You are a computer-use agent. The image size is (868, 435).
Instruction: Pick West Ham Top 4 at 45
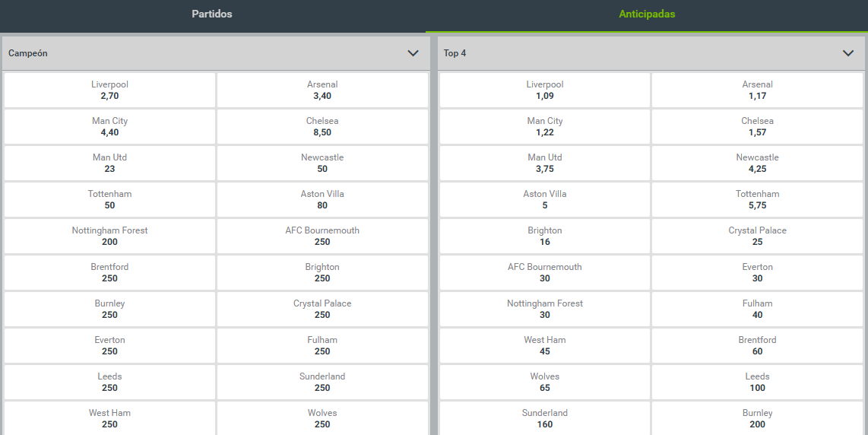tap(545, 346)
